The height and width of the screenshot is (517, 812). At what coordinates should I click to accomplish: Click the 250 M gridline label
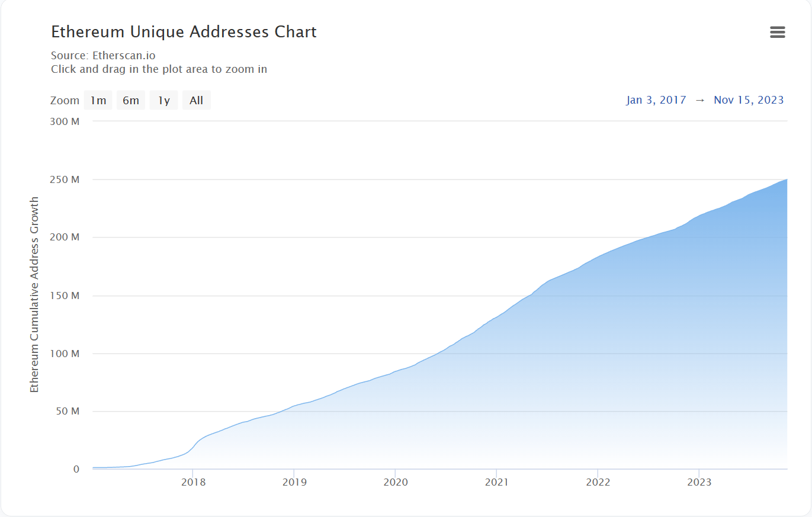(66, 179)
